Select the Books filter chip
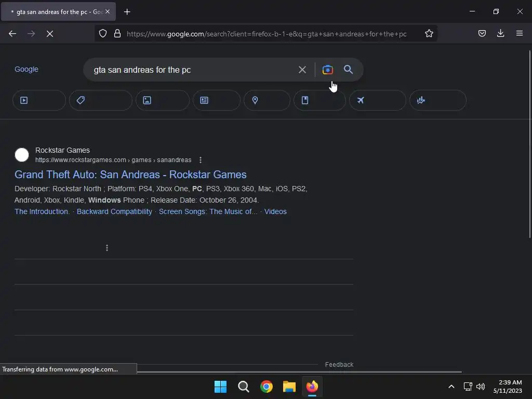Viewport: 532px width, 399px height. (x=320, y=100)
